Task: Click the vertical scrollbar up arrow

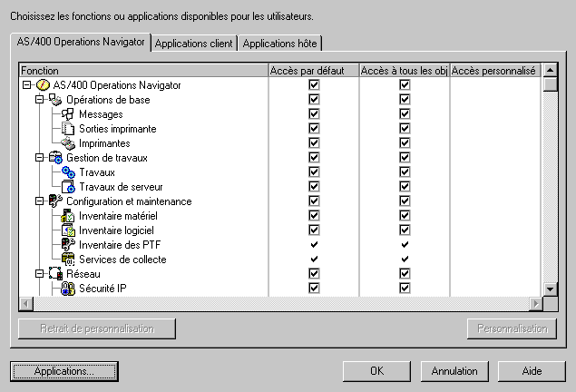Action: 550,70
